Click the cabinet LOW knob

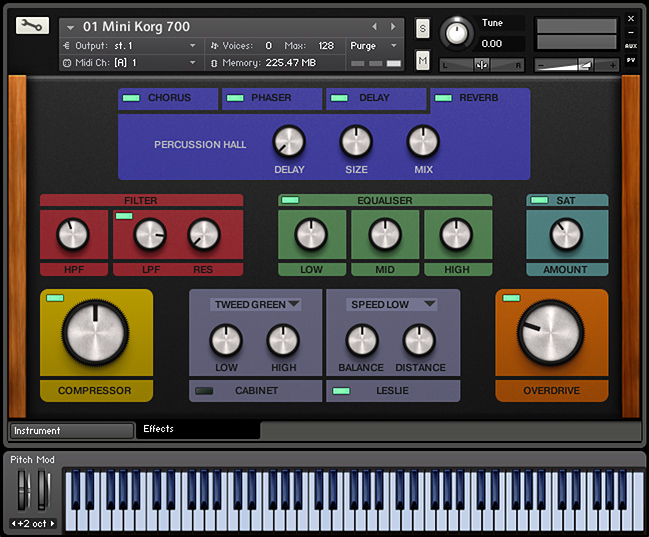pyautogui.click(x=226, y=340)
